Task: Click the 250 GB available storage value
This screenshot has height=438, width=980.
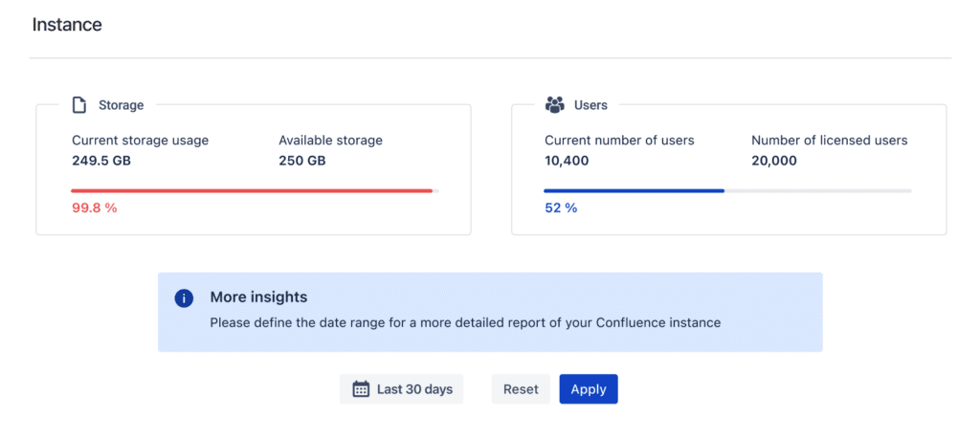Action: (x=301, y=161)
